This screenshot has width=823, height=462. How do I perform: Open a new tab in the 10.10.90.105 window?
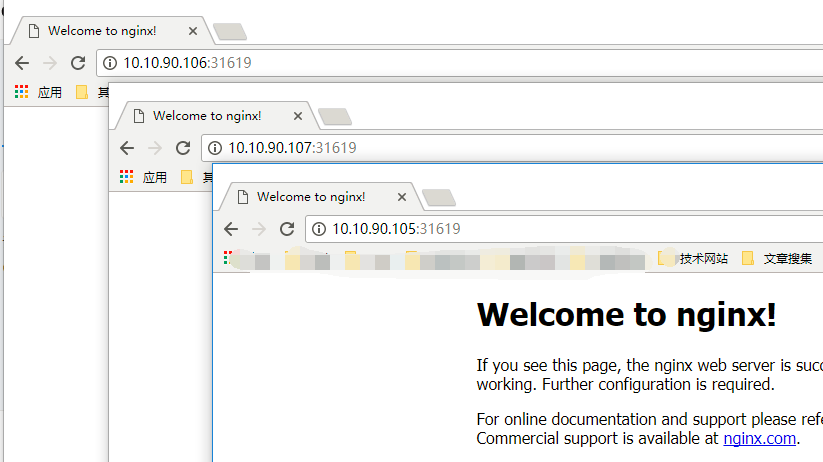(439, 198)
